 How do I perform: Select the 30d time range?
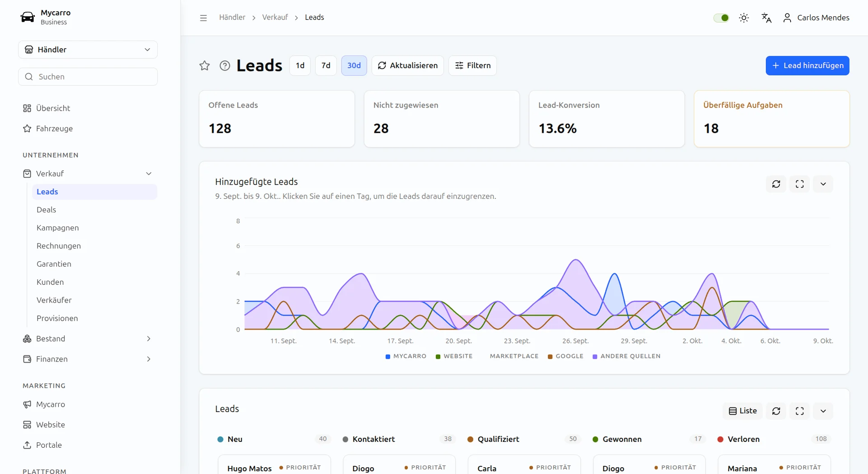(x=354, y=66)
